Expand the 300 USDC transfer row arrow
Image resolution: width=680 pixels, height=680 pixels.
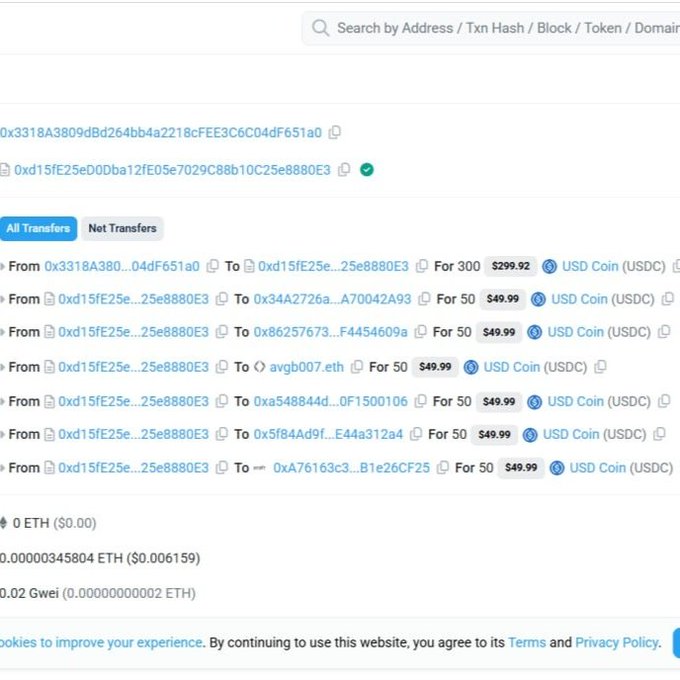(x=3, y=266)
